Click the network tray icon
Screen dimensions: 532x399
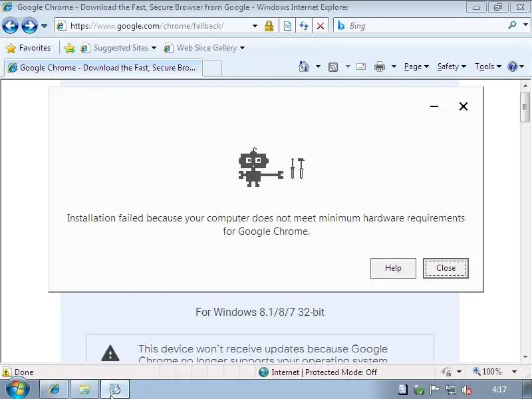pos(451,390)
